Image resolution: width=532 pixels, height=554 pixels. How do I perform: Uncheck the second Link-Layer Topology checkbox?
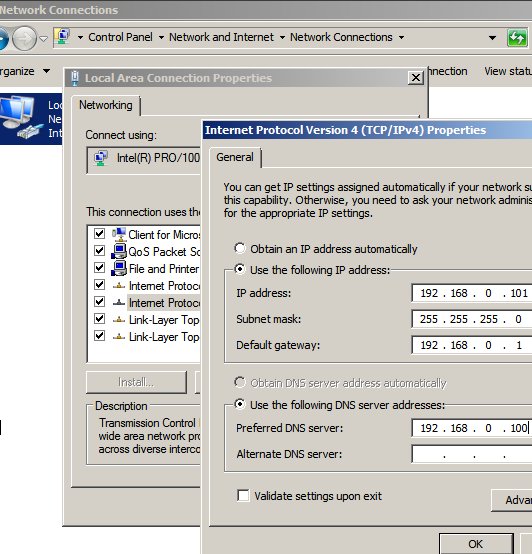click(100, 335)
